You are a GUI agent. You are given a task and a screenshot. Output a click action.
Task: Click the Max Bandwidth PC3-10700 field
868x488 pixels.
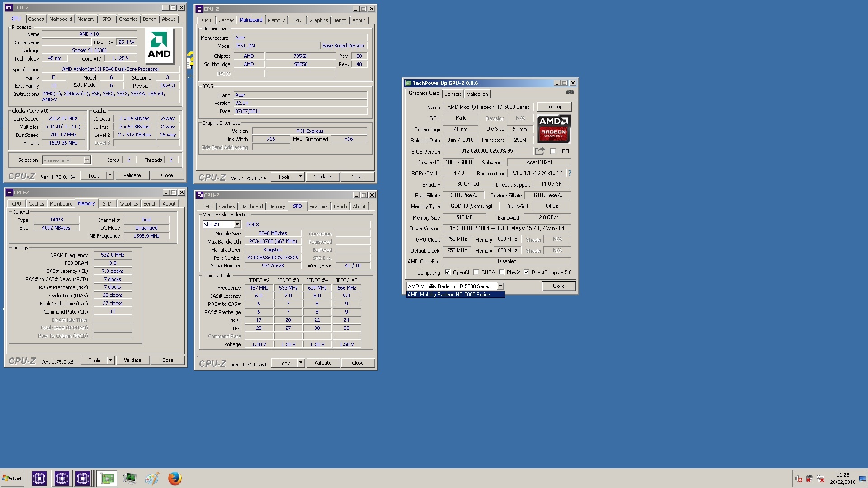273,241
